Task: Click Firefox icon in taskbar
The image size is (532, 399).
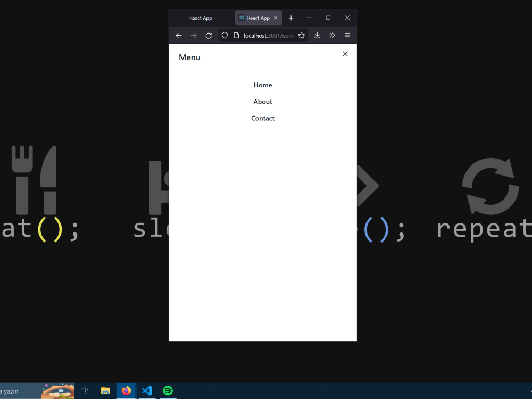Action: tap(126, 391)
